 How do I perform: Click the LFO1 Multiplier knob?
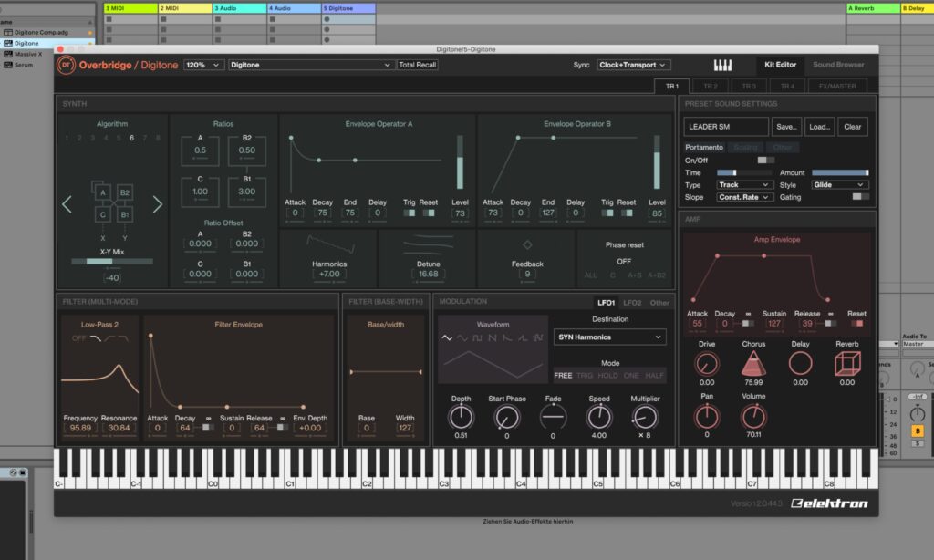tap(645, 418)
